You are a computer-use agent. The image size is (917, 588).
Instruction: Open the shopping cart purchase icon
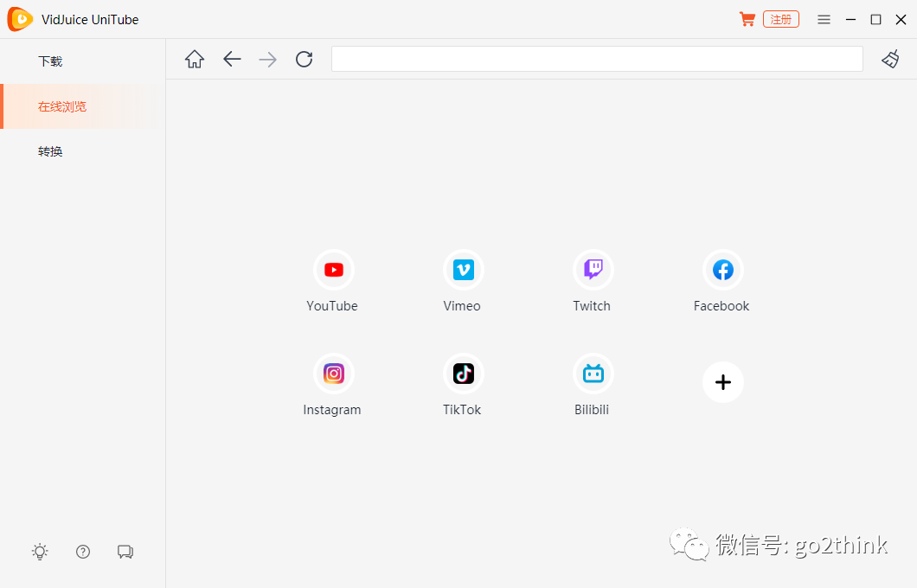tap(747, 19)
